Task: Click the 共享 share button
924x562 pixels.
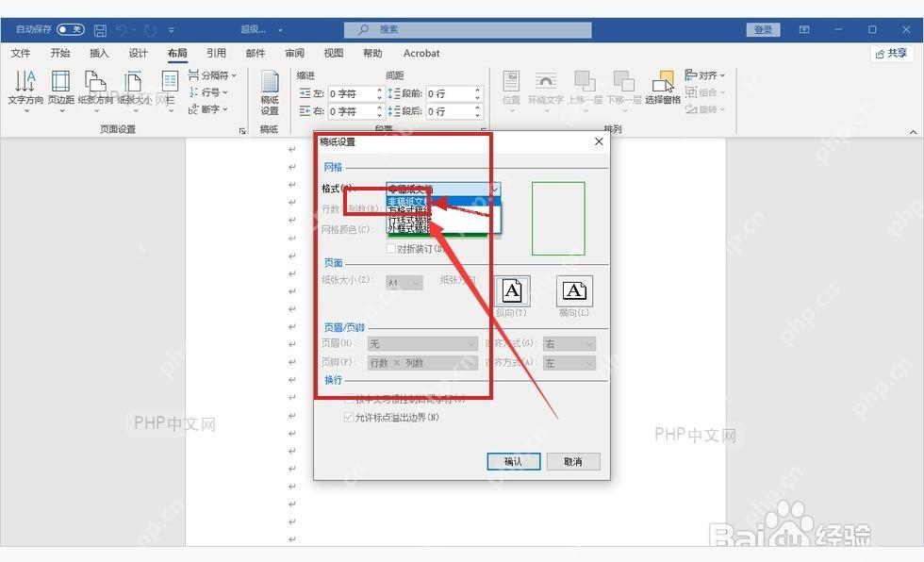Action: tap(892, 54)
